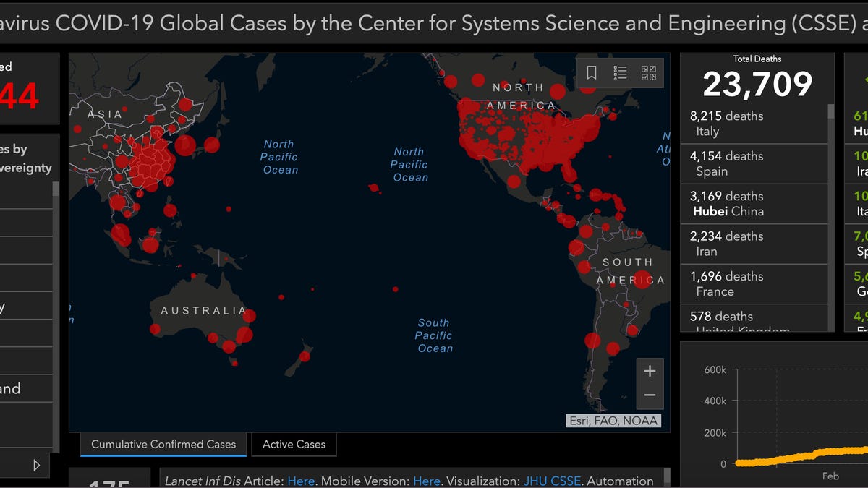Zoom in using the plus control
868x488 pixels.
pos(650,371)
